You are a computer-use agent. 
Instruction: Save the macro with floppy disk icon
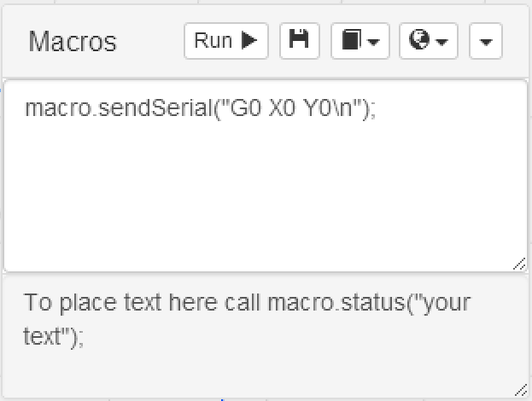pyautogui.click(x=299, y=41)
